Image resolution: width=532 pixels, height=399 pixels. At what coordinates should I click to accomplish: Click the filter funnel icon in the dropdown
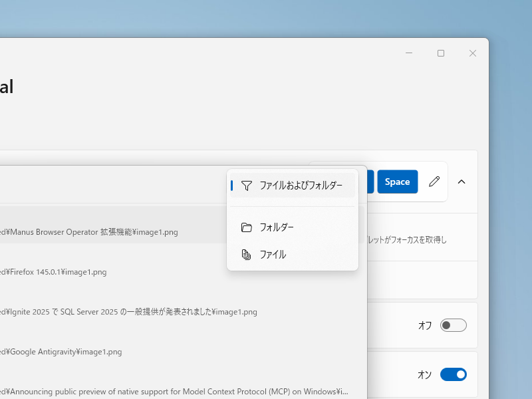(247, 186)
